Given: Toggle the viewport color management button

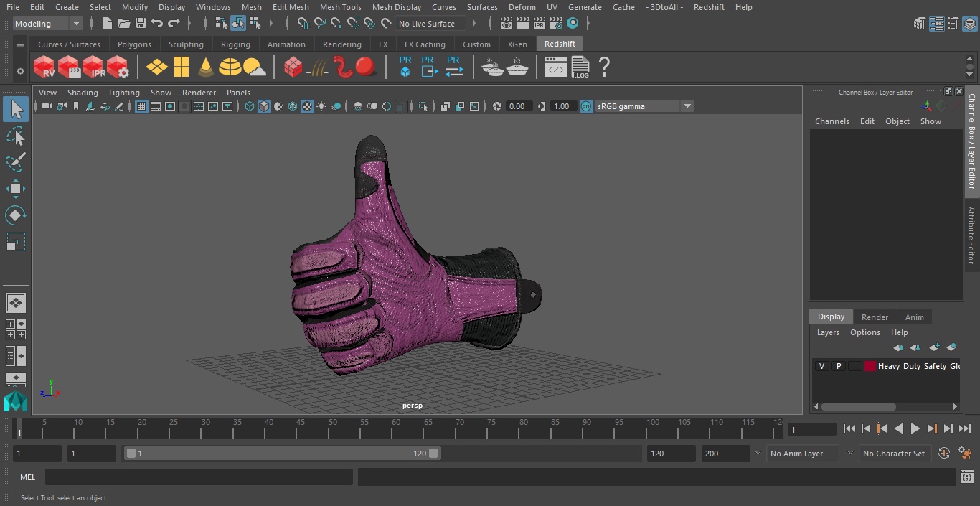Looking at the screenshot, I should point(586,106).
